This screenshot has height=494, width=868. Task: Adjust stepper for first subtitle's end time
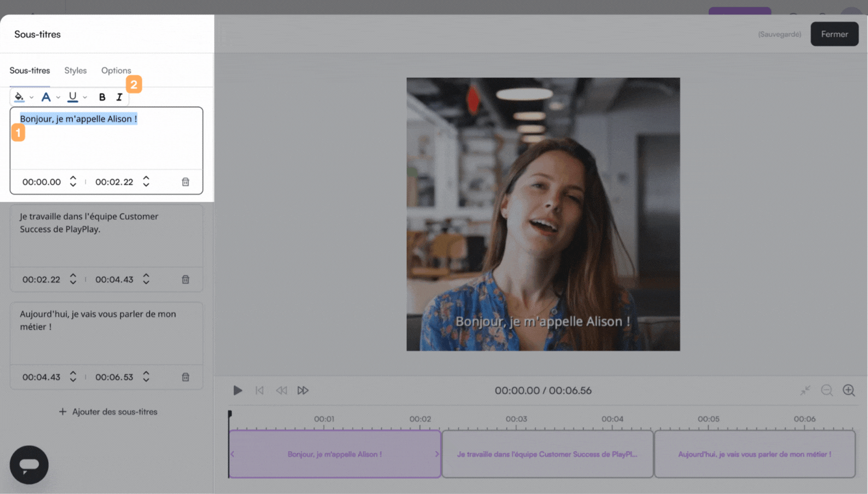coord(146,182)
